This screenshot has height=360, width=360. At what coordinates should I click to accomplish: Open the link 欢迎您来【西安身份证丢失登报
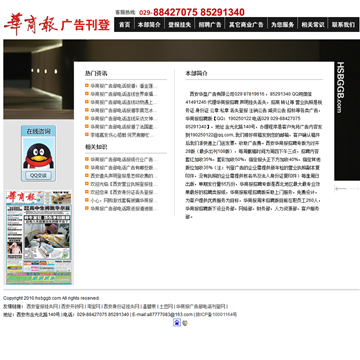(124, 192)
